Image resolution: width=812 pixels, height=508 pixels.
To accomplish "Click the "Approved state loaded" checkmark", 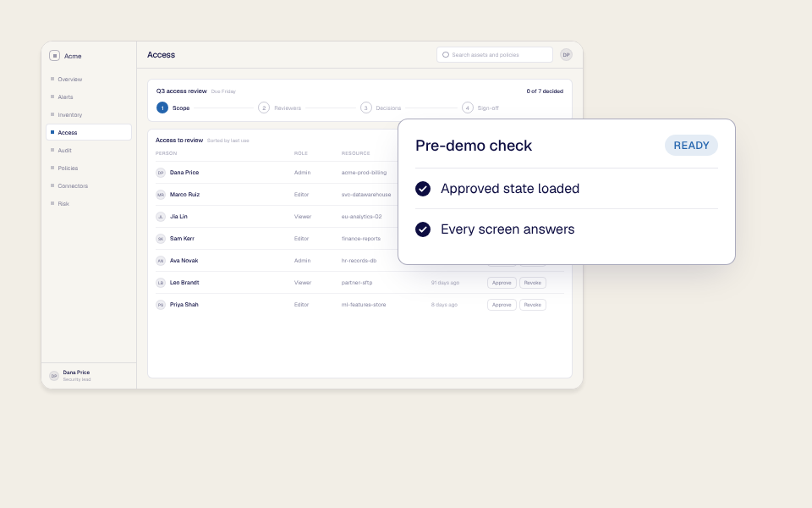I will [423, 189].
